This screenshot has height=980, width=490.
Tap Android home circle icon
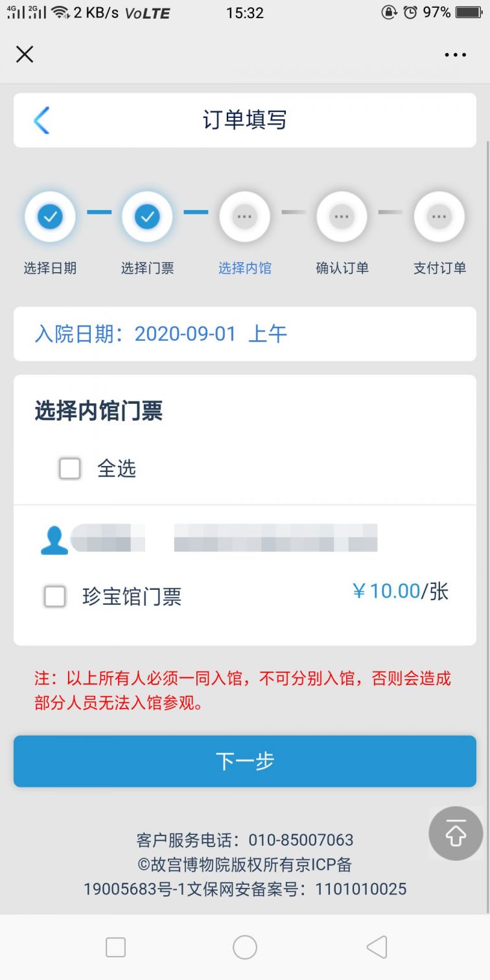(245, 948)
